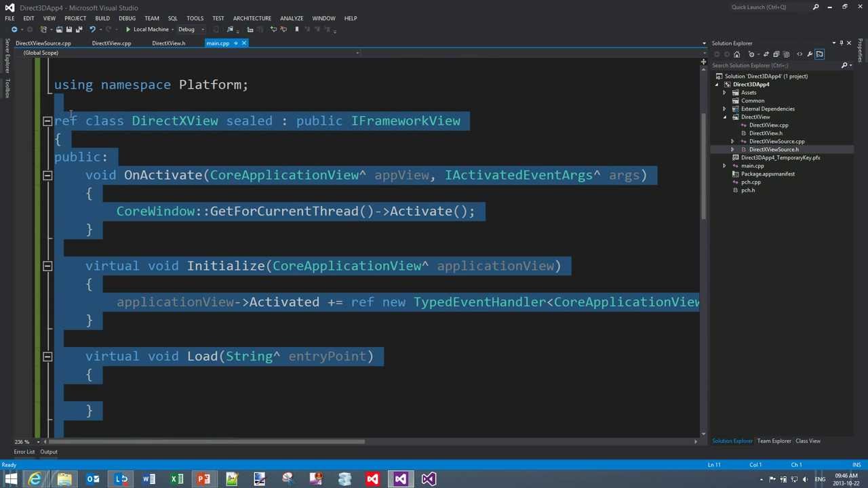Click the Save All toolbar icon

coord(79,29)
